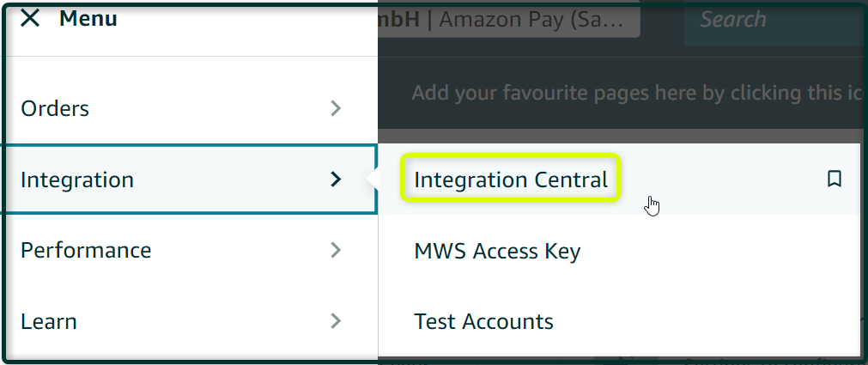Expand the Learn submenu chevron
Screen dimensions: 868x365
(335, 320)
